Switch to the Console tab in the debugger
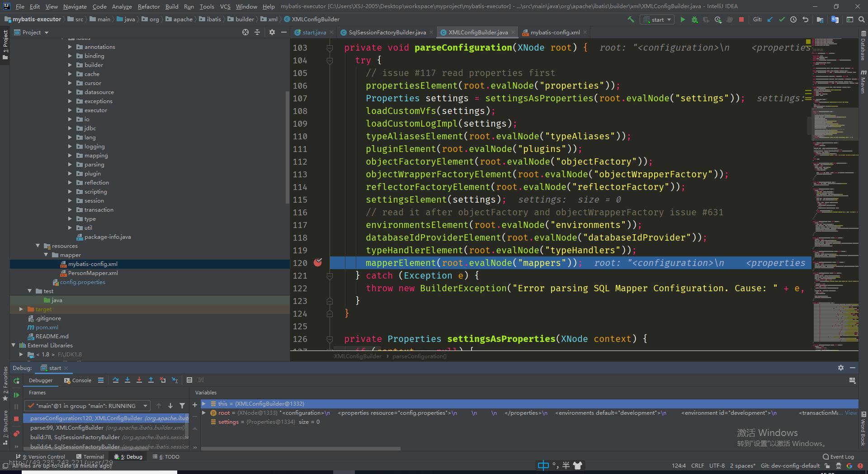868x474 pixels. click(78, 380)
